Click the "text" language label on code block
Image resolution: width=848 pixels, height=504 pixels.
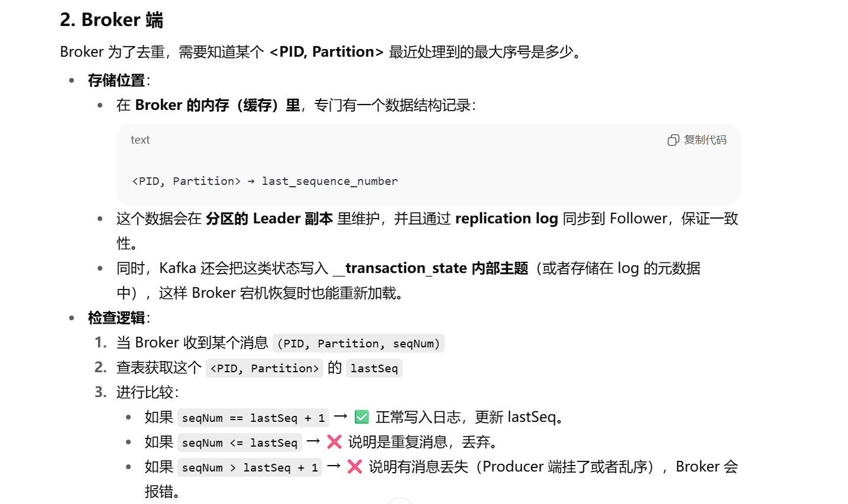pos(140,140)
